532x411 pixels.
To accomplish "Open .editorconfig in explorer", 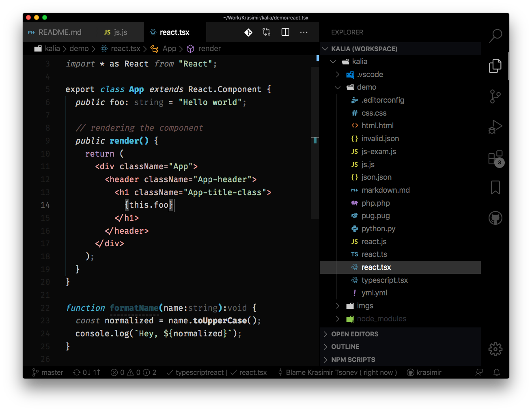I will point(400,100).
